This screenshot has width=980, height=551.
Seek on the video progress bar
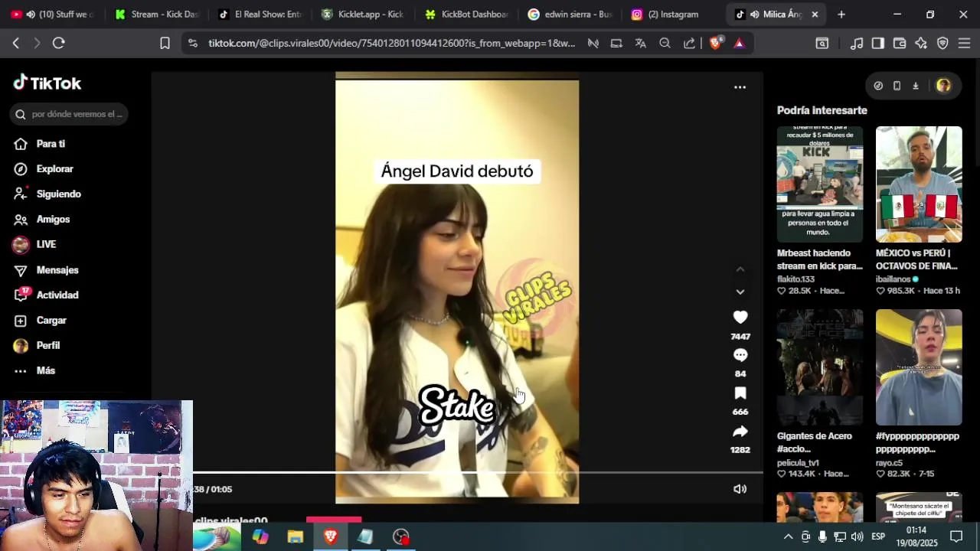[x=478, y=472]
